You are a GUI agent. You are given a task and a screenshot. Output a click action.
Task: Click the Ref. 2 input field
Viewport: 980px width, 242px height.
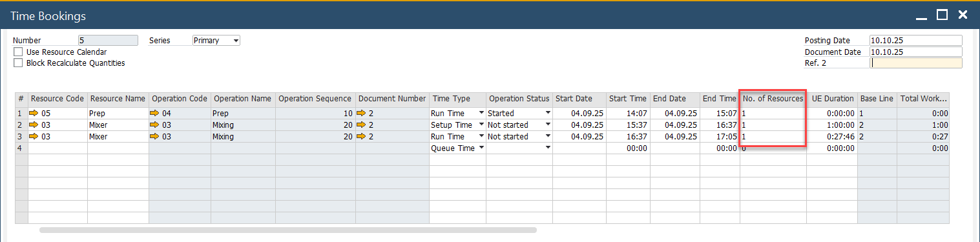(916, 63)
